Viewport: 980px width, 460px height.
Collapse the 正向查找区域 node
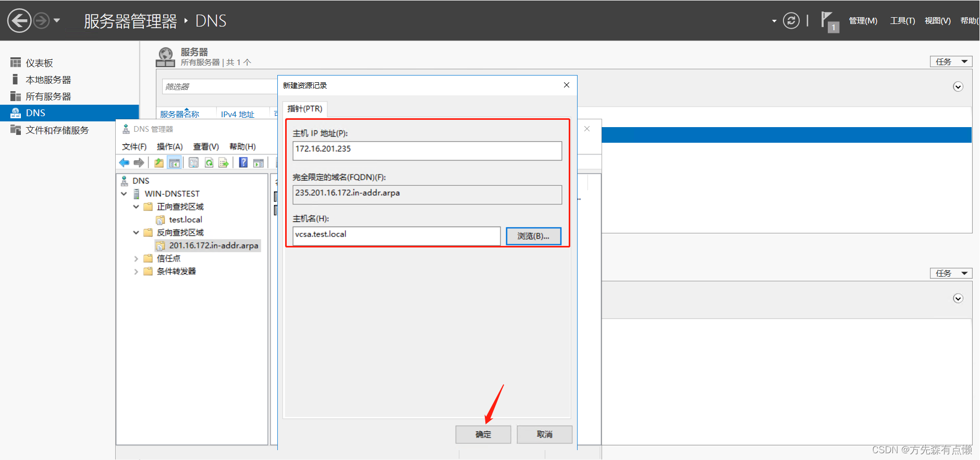[x=136, y=207]
